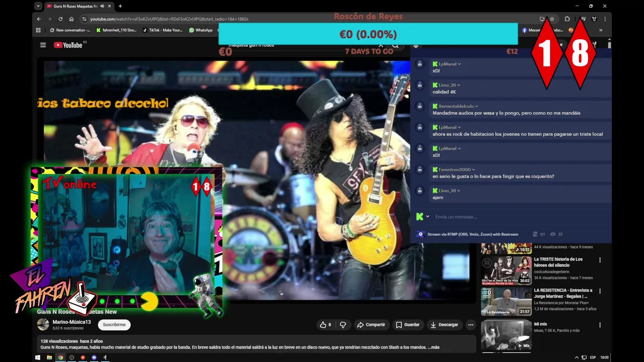This screenshot has height=362, width=644.
Task: Bookmark this page with the star
Action: click(x=552, y=19)
